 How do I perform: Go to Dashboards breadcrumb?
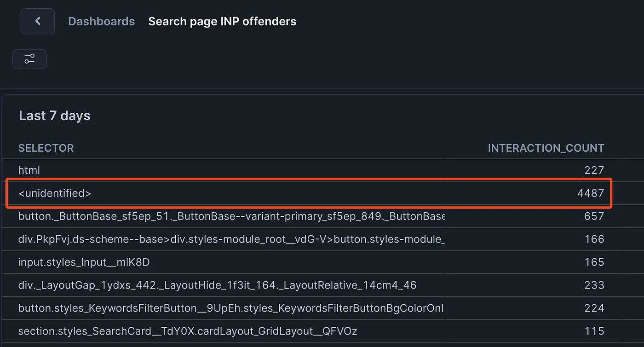(101, 21)
